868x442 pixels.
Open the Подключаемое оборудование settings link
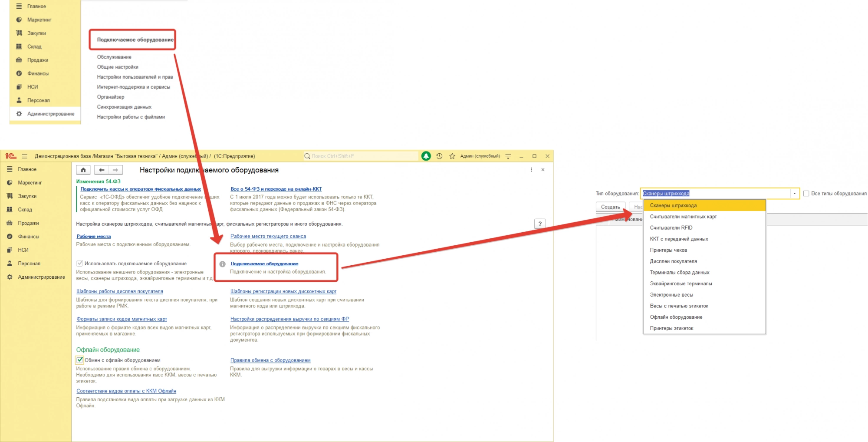point(264,264)
